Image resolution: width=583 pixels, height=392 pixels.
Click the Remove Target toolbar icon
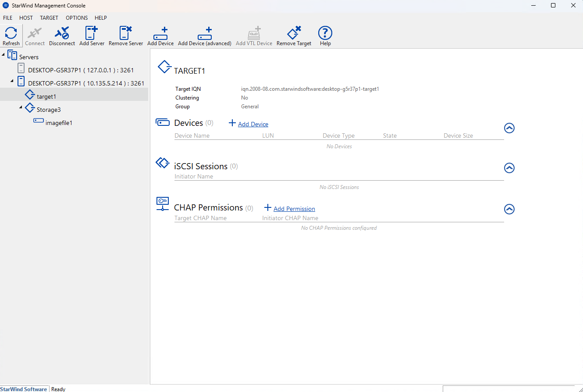pyautogui.click(x=294, y=33)
